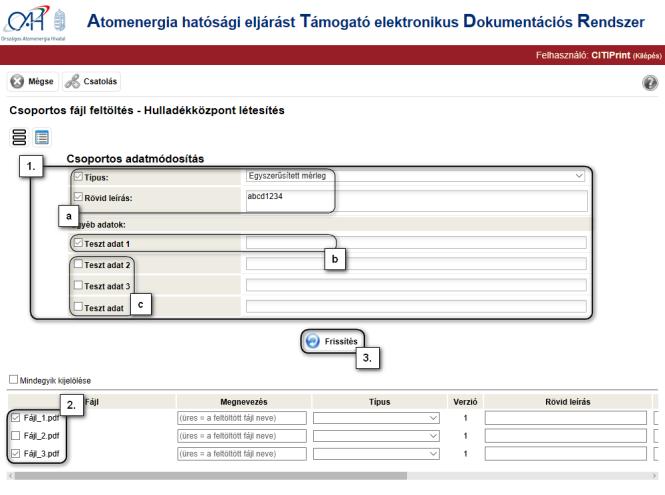The height and width of the screenshot is (495, 665).
Task: Click the Rövid leírás field for Fájl_1.pdf
Action: click(x=566, y=418)
